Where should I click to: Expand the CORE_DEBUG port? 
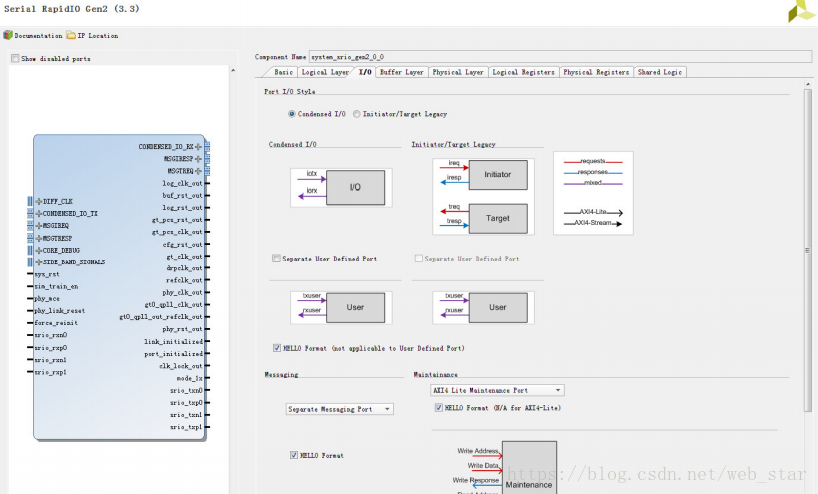pyautogui.click(x=39, y=250)
